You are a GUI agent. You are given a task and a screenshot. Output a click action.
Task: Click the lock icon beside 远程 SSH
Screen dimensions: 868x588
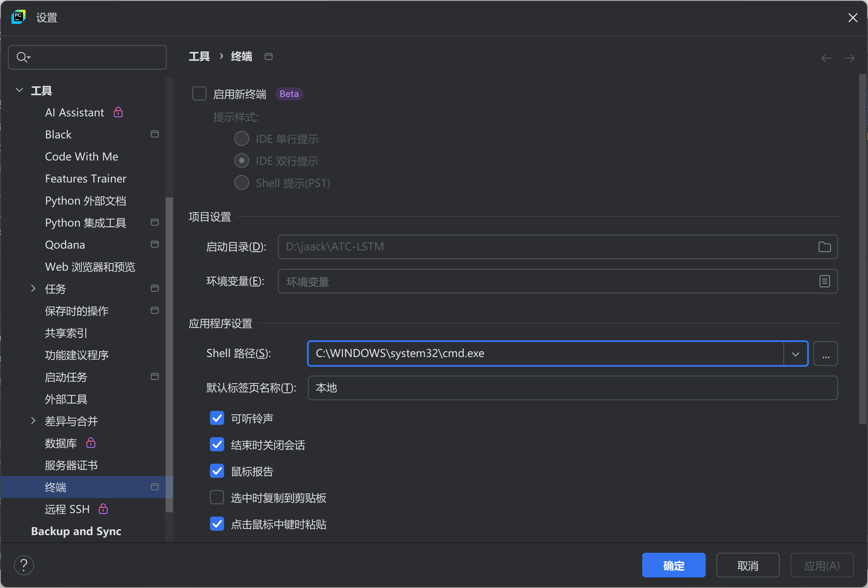point(103,509)
